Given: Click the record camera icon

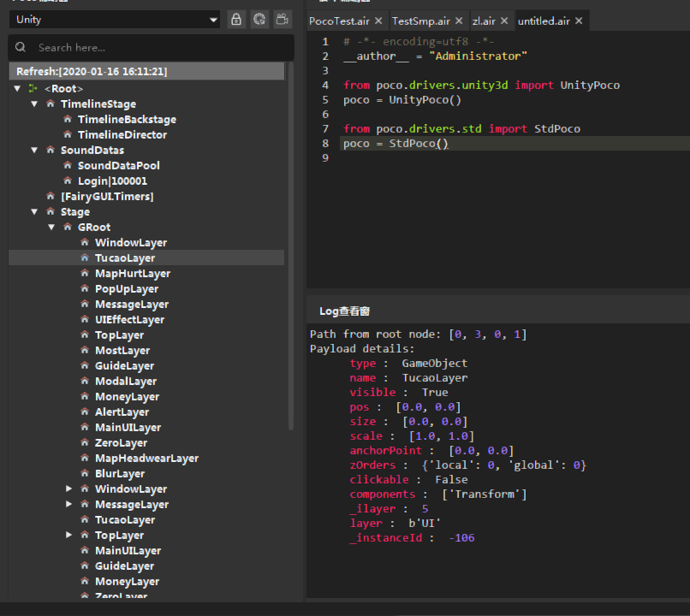Looking at the screenshot, I should (x=282, y=20).
